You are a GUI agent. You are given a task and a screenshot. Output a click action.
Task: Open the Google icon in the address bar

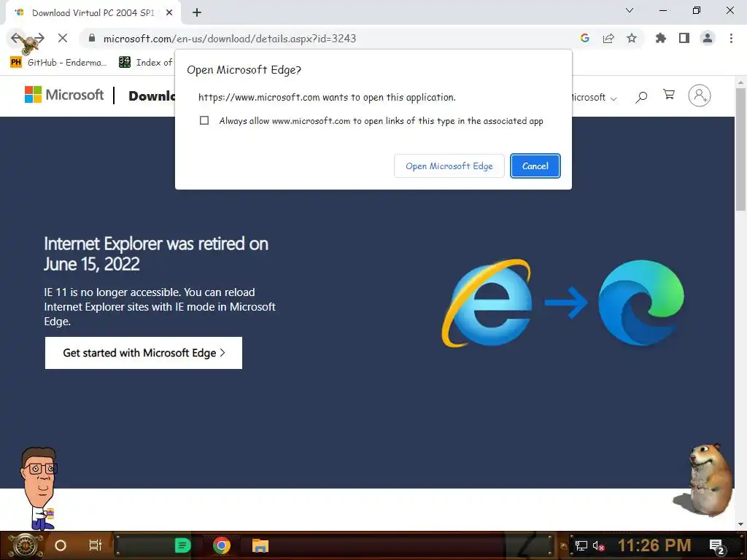click(x=585, y=38)
